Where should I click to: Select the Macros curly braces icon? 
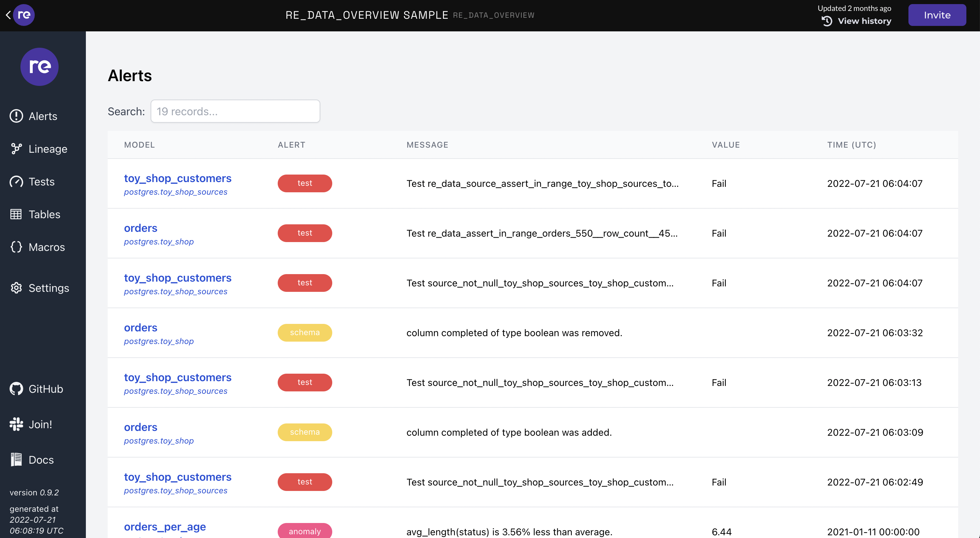pyautogui.click(x=16, y=247)
